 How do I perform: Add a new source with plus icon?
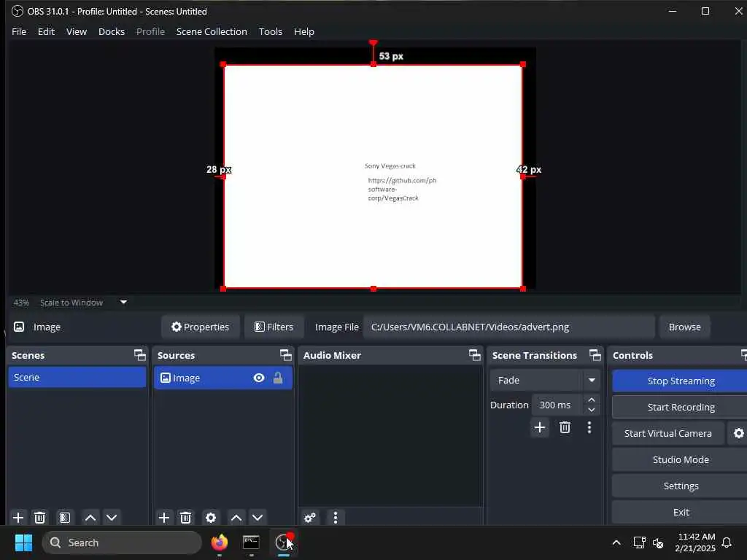tap(164, 518)
